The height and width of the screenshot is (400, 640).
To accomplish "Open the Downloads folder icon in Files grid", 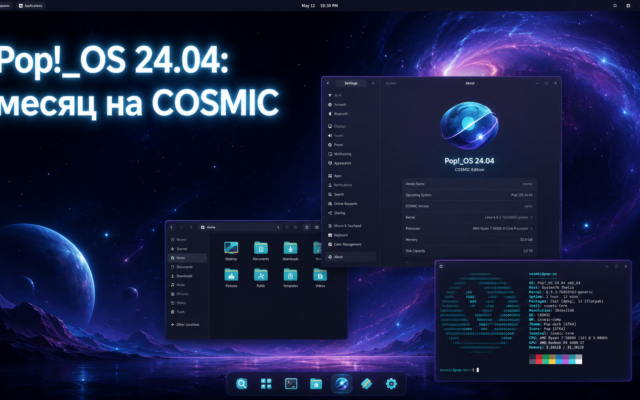I will click(x=291, y=251).
